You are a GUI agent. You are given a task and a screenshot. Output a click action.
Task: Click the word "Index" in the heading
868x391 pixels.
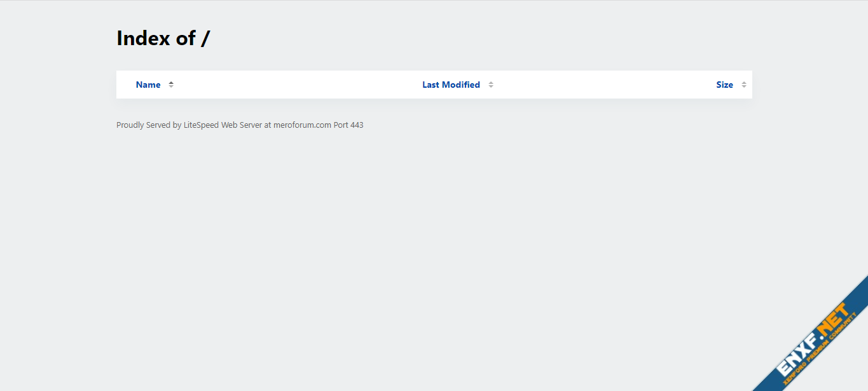pos(144,38)
